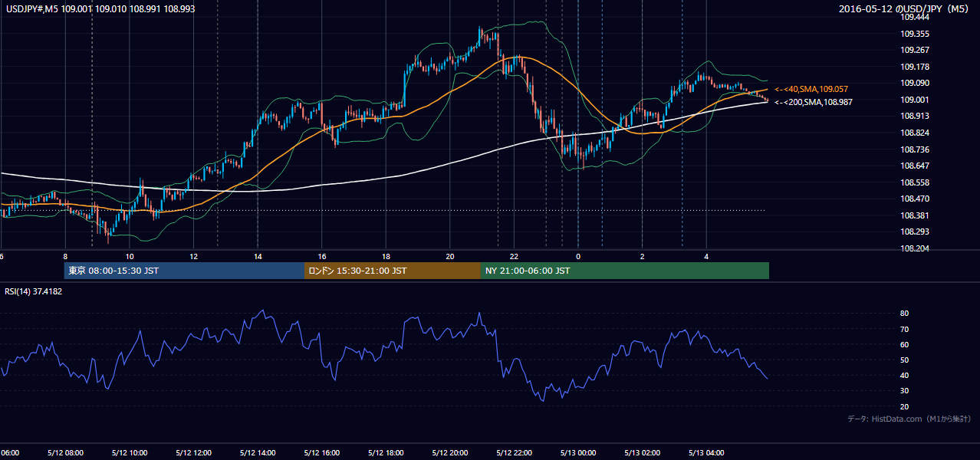Select hour label 10 under price chart
980x460 pixels.
click(130, 257)
